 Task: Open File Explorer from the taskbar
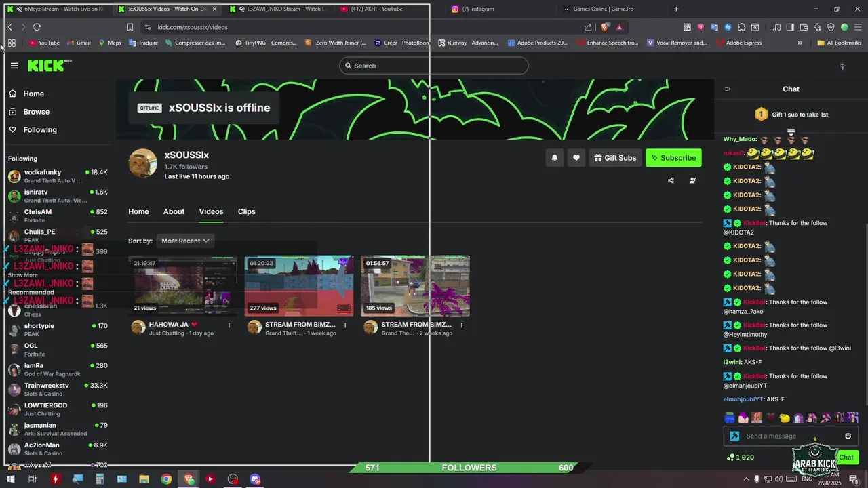pyautogui.click(x=144, y=479)
